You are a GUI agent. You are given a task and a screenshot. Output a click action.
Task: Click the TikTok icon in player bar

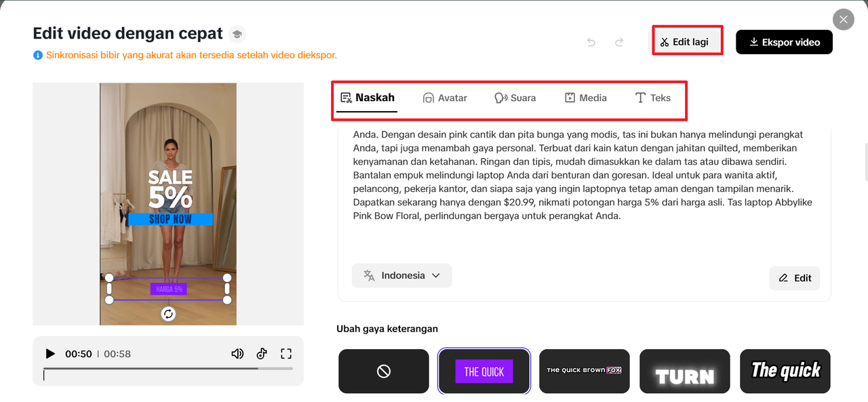262,354
